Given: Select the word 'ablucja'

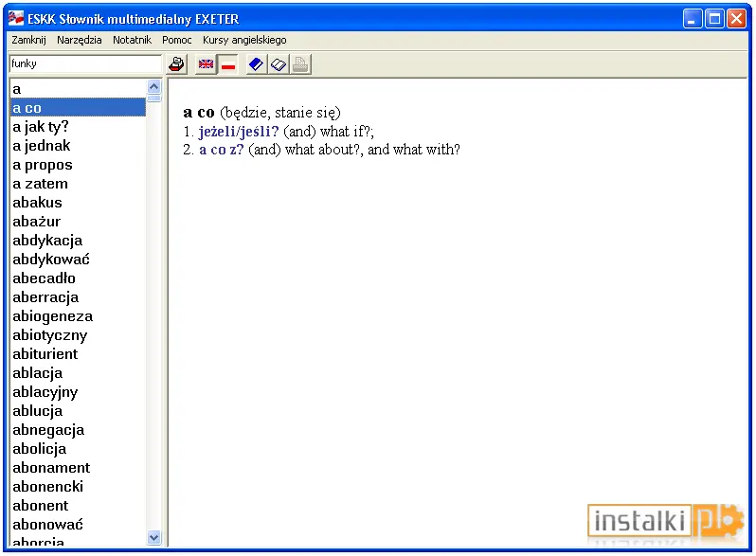Looking at the screenshot, I should pos(78,411).
